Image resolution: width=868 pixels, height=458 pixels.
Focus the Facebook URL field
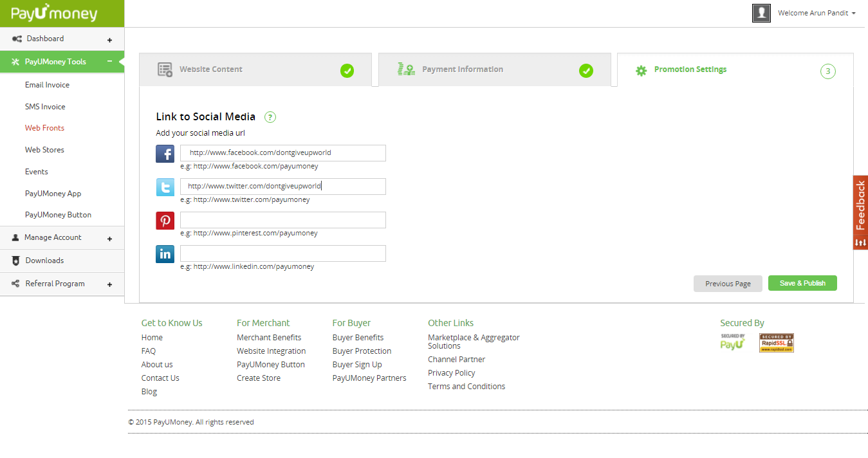click(x=283, y=153)
